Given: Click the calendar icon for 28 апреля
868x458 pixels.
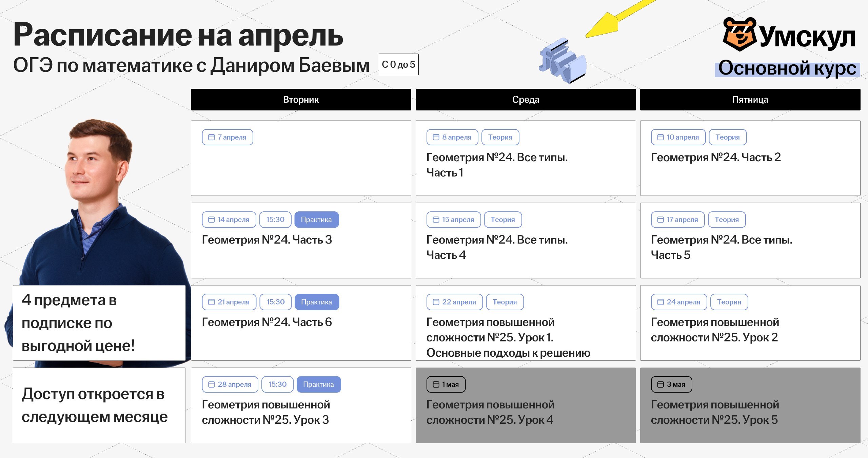Looking at the screenshot, I should point(211,384).
